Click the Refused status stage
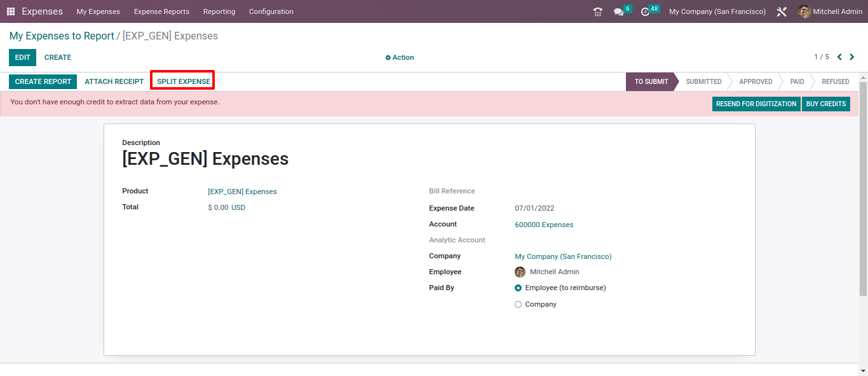 coord(835,81)
